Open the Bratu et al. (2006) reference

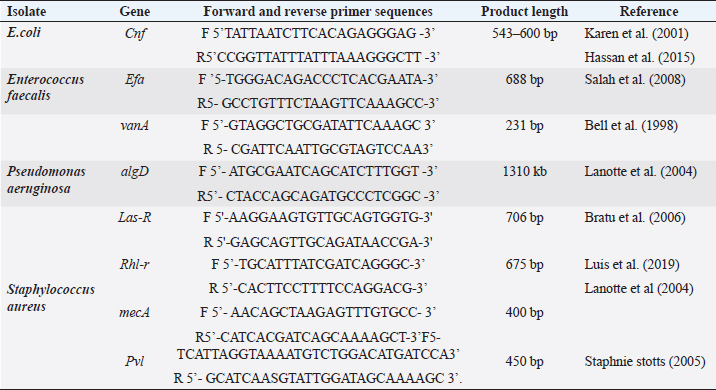[x=635, y=217]
